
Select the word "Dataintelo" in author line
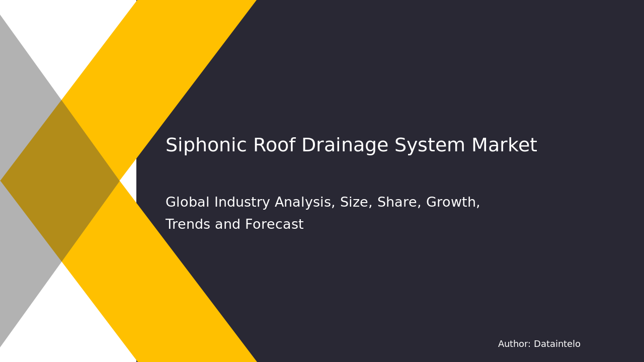coord(556,344)
